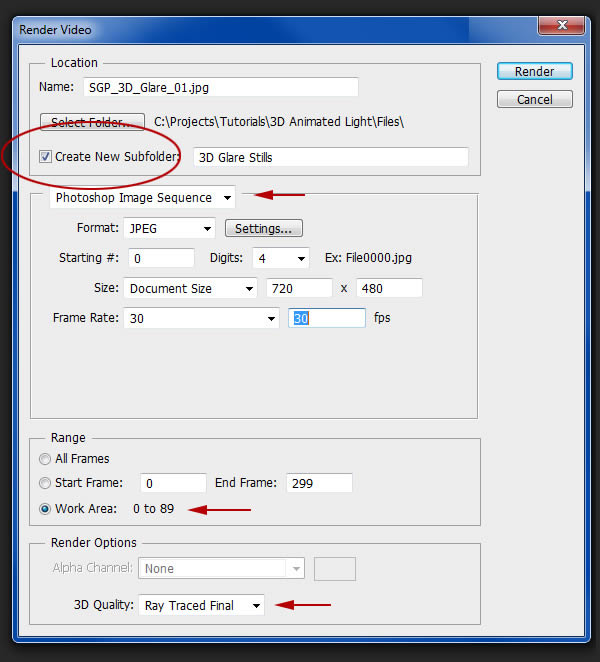The image size is (600, 662).
Task: Expand the Document Size dropdown
Action: pyautogui.click(x=190, y=288)
